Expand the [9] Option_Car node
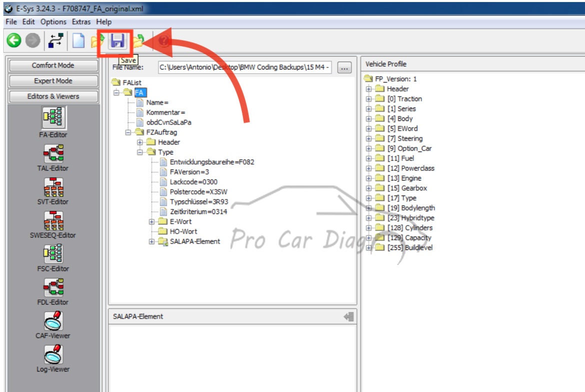 [368, 148]
